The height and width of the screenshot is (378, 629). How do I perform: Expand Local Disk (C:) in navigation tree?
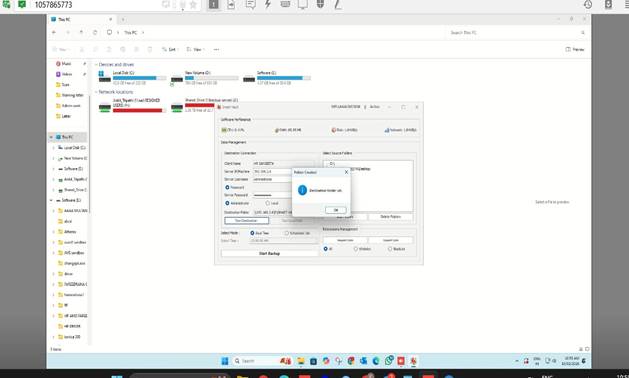53,148
